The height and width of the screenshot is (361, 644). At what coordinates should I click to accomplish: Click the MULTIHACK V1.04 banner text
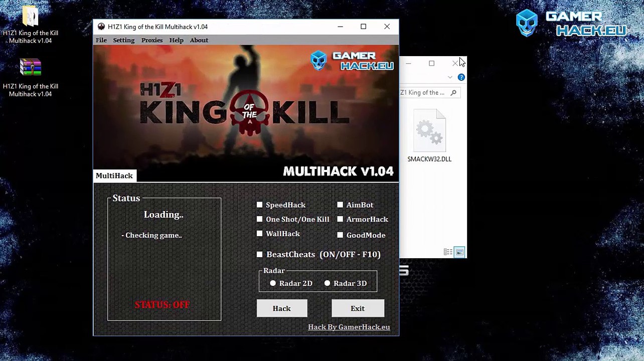338,171
